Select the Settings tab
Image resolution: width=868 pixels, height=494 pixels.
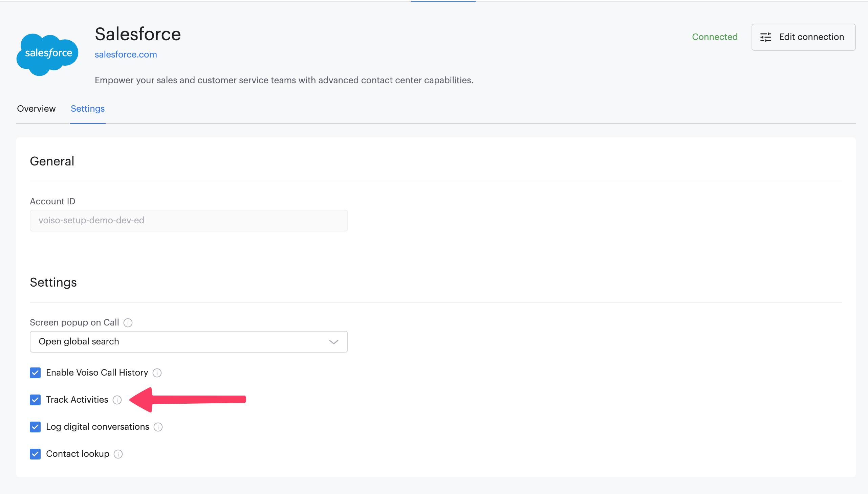[88, 109]
